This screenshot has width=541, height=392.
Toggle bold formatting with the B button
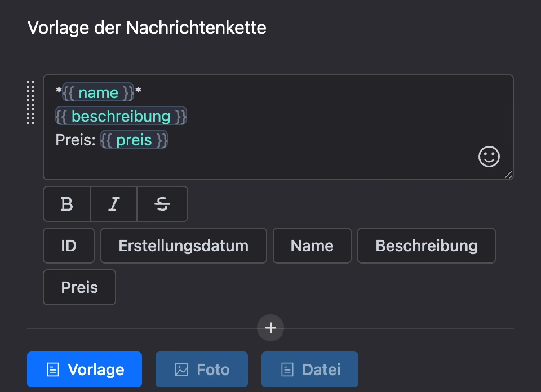(x=67, y=204)
